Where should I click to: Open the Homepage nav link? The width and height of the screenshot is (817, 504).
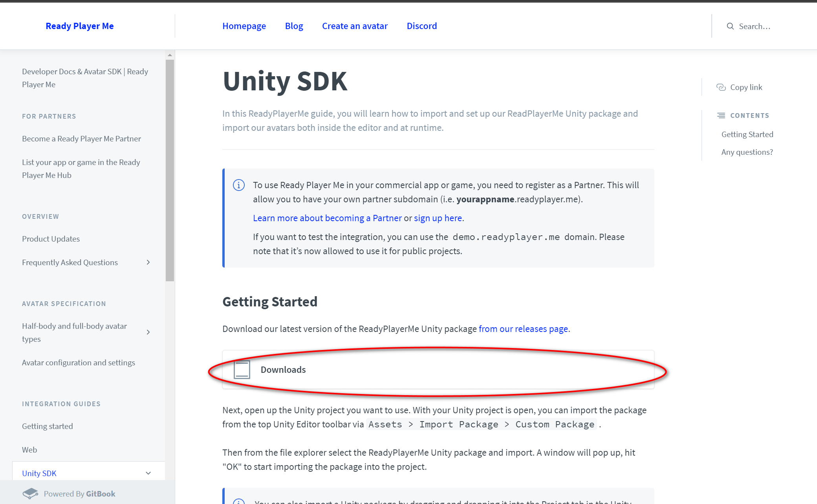[244, 26]
